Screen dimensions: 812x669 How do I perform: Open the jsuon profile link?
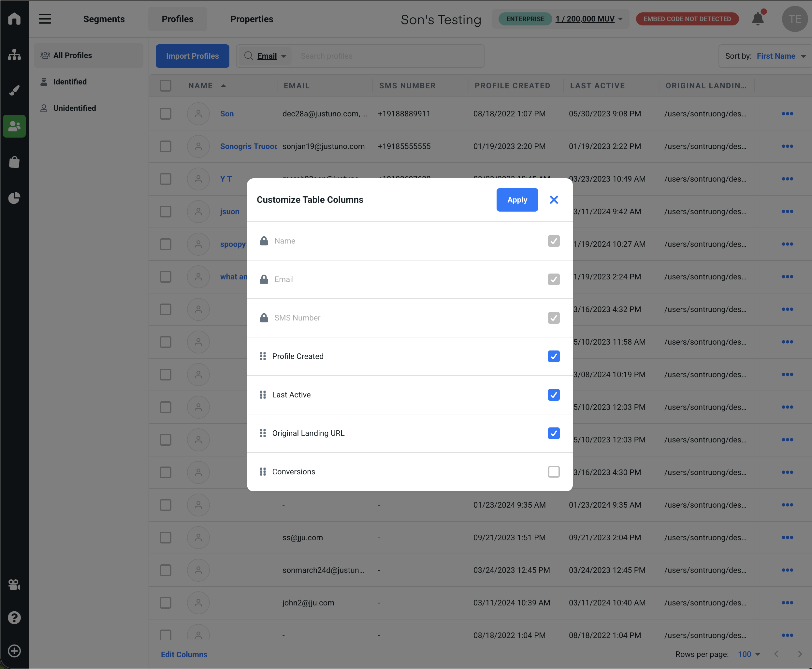[230, 212]
